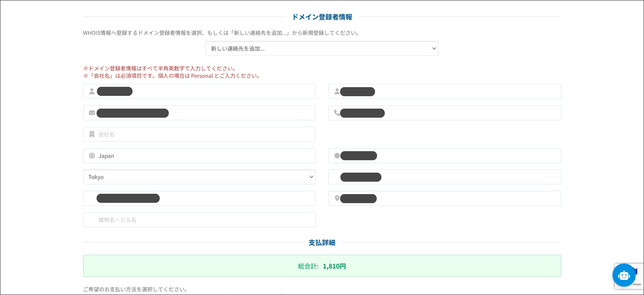Open the 新しい連絡先を追加... contact dropdown
This screenshot has width=644, height=295.
coord(322,49)
